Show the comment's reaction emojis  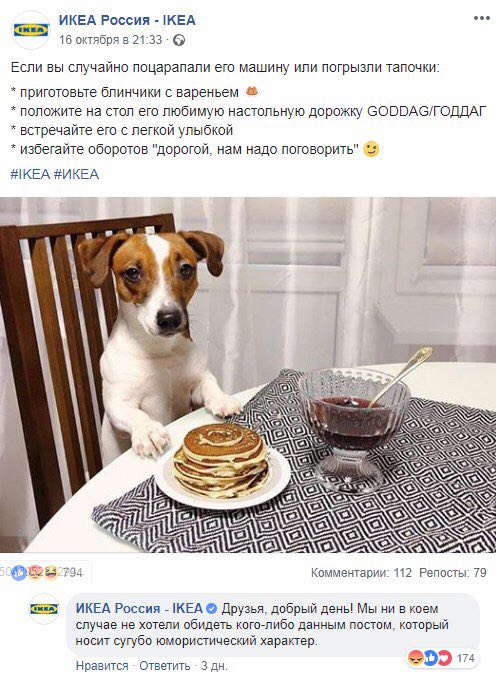[430, 658]
